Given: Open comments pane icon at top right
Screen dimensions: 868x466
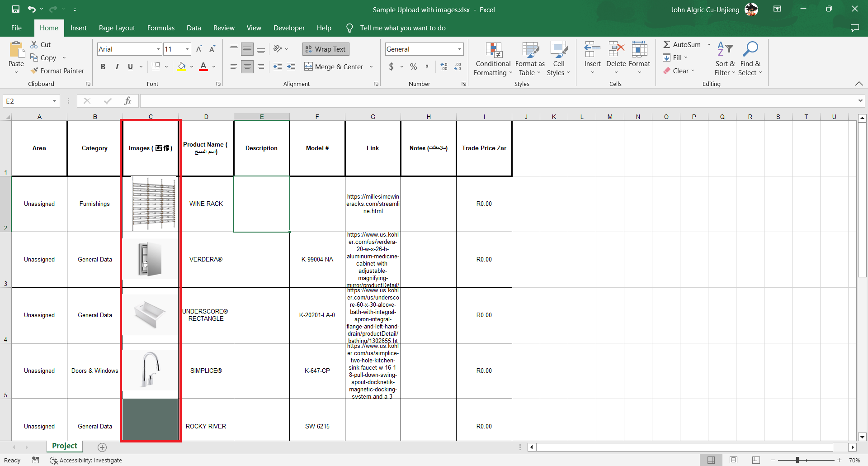Looking at the screenshot, I should 854,28.
